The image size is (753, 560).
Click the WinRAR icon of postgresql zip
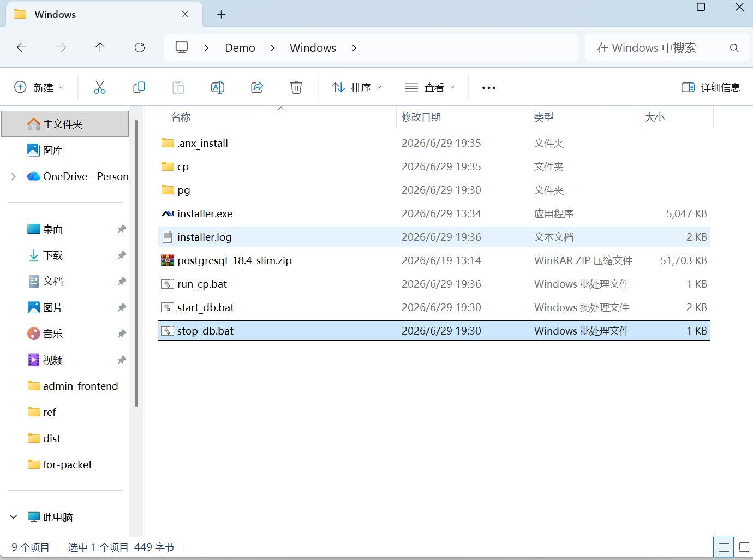(168, 260)
